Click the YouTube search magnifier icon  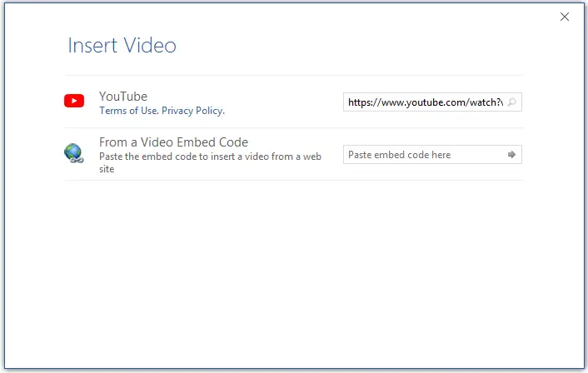tap(512, 102)
